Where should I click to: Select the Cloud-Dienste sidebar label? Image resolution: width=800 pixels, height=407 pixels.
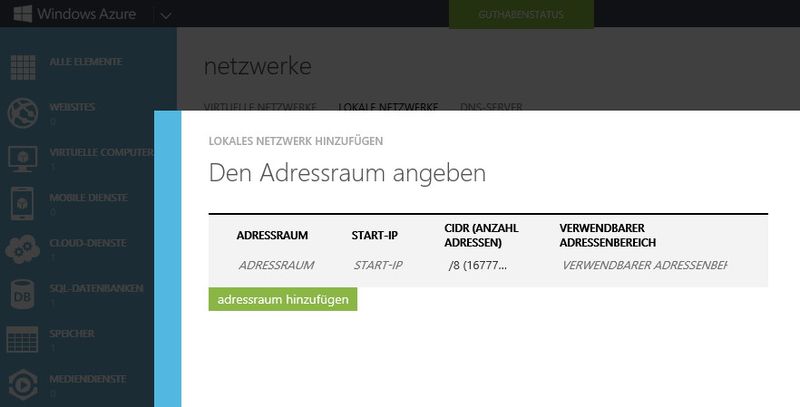(88, 243)
